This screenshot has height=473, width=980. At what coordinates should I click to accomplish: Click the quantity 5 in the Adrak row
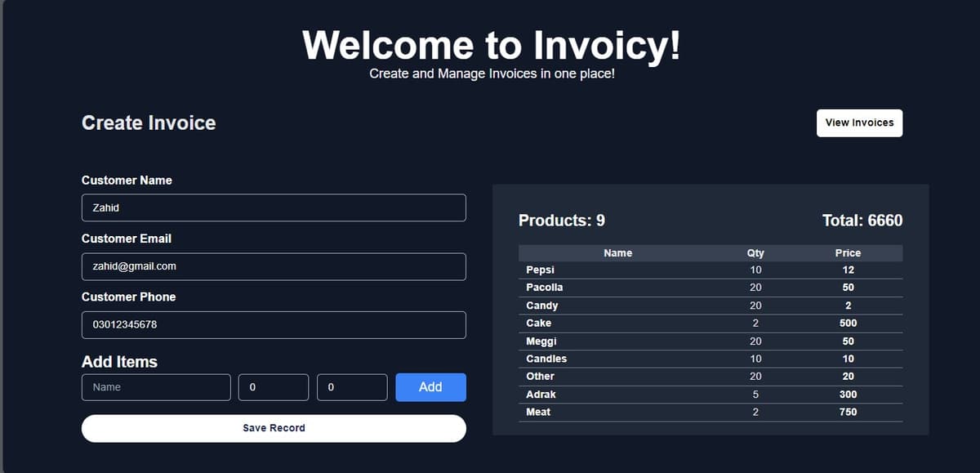point(755,395)
